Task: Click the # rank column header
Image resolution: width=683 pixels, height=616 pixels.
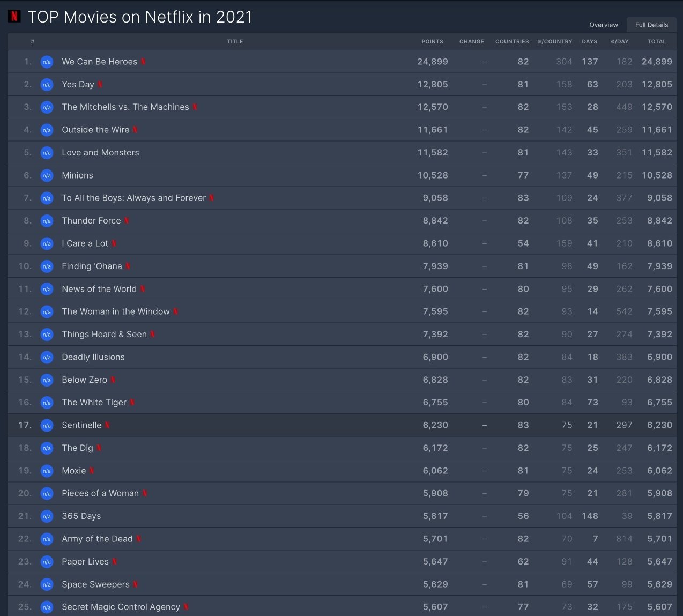Action: coord(33,41)
